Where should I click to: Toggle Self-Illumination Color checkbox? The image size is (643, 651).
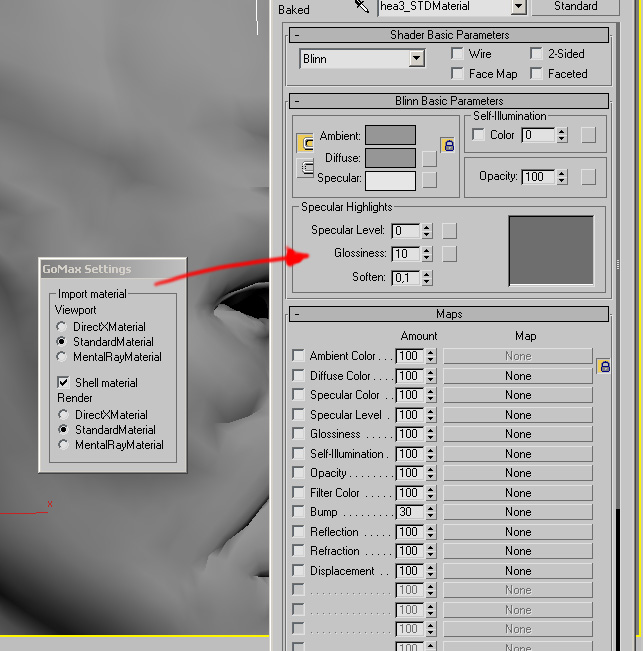[x=478, y=135]
